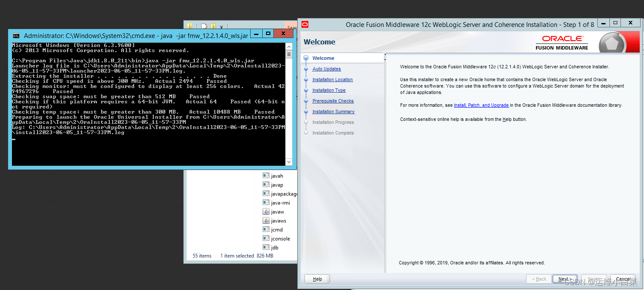Click the Properties icon in Explorer's quick access toolbar
This screenshot has height=290, width=644.
pos(204,26)
